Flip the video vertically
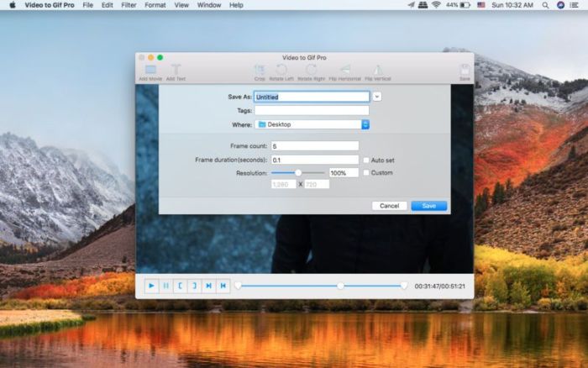Viewport: 588px width, 368px height. click(377, 71)
